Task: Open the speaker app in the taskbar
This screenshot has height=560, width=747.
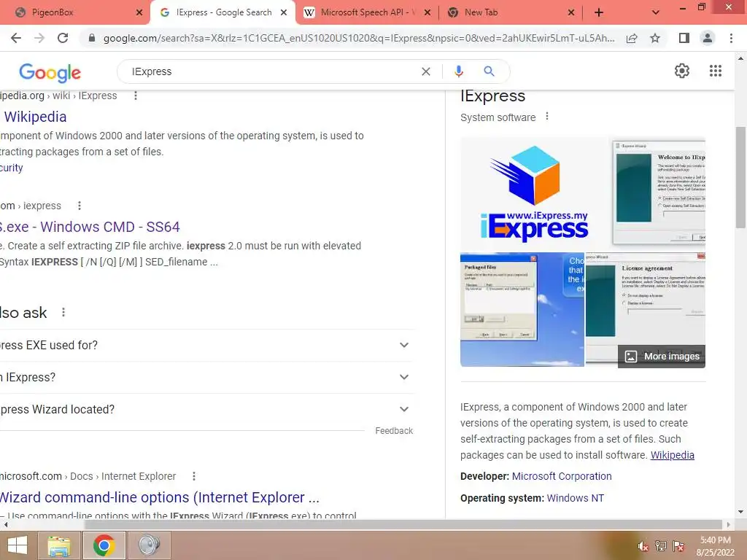Action: click(x=149, y=545)
